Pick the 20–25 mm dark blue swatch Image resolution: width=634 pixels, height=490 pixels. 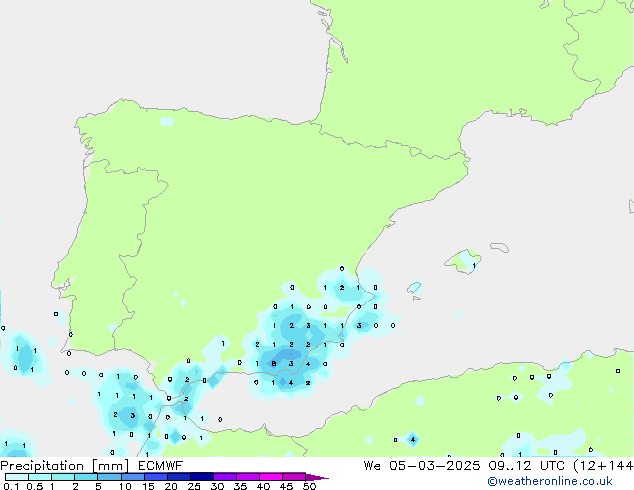179,477
